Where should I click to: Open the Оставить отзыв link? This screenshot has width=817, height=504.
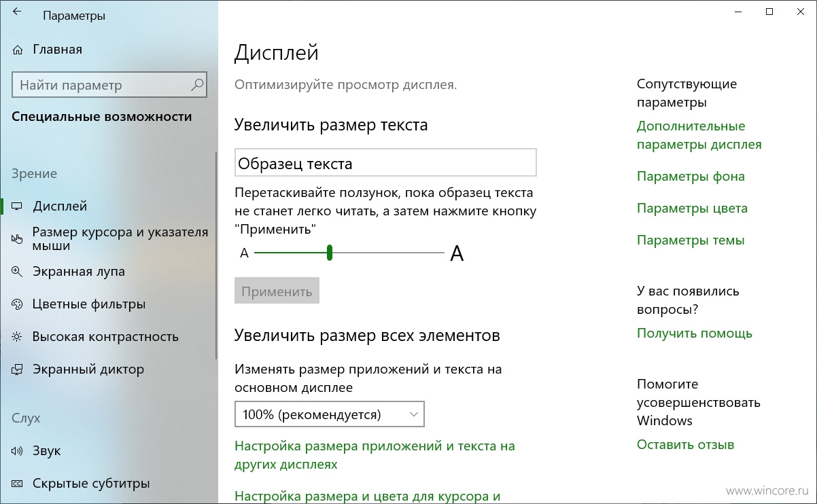(685, 446)
